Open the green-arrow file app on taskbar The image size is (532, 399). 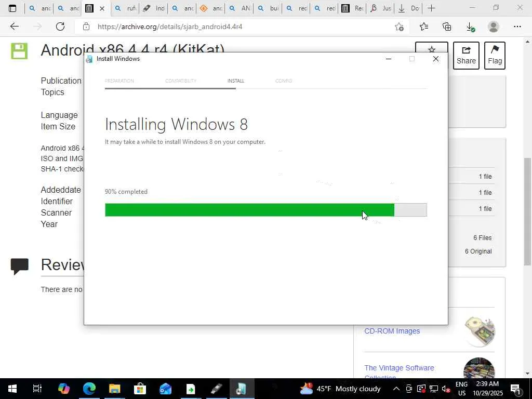click(x=191, y=389)
